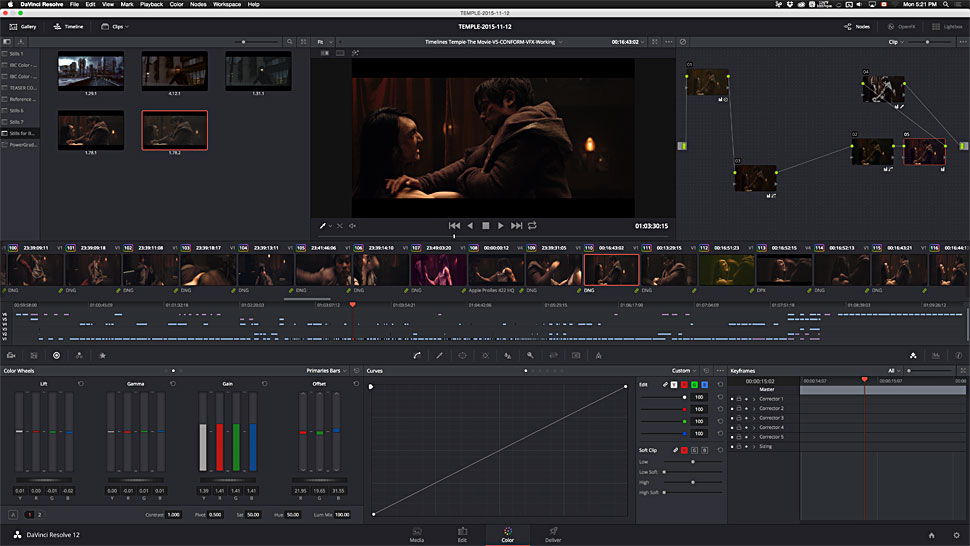
Task: Enable the green channel curve edit
Action: point(694,385)
